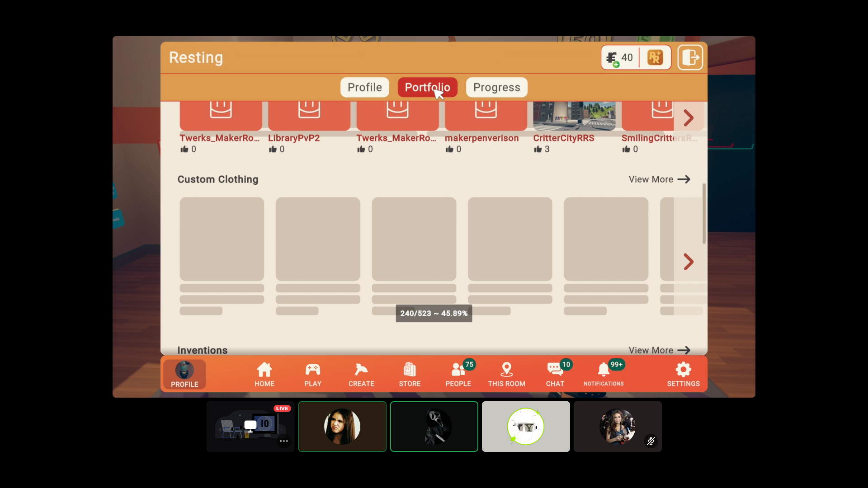The image size is (868, 488).
Task: Switch to the Profile tab
Action: [x=364, y=87]
